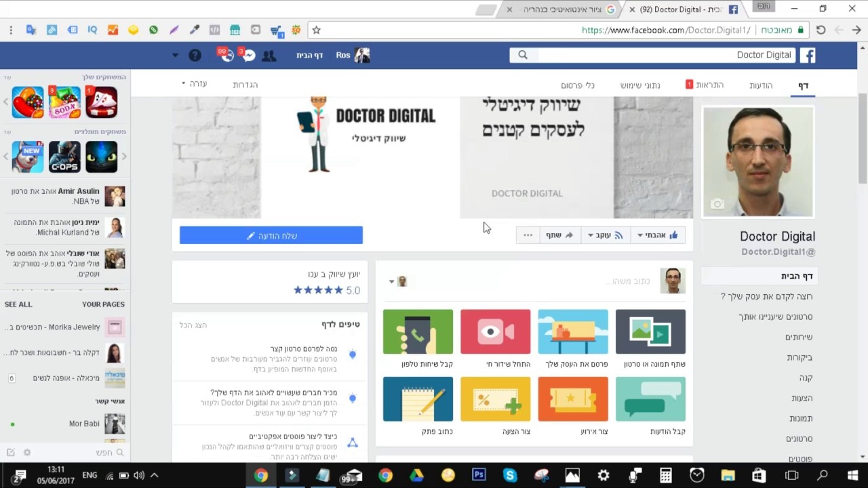
Task: Expand the 'אהבתי' like dropdown
Action: [x=658, y=235]
